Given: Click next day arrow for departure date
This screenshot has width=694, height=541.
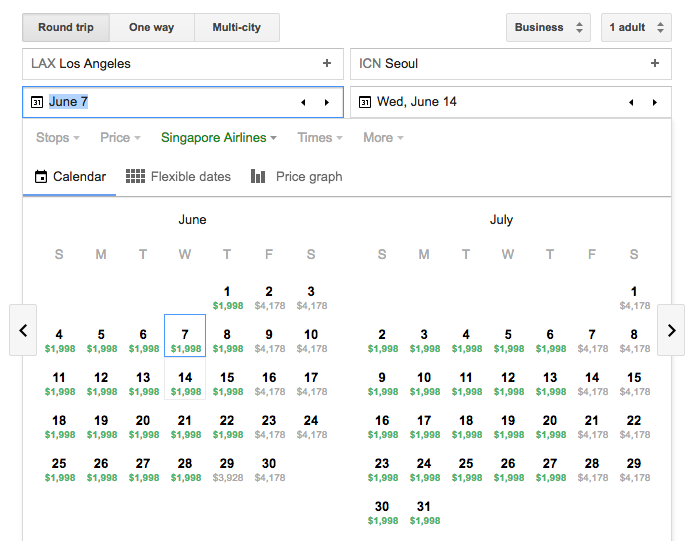Looking at the screenshot, I should [x=326, y=102].
